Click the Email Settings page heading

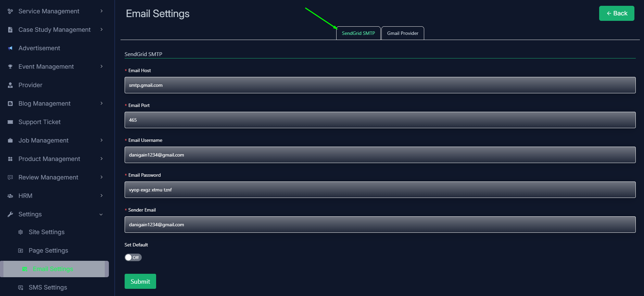pos(157,14)
